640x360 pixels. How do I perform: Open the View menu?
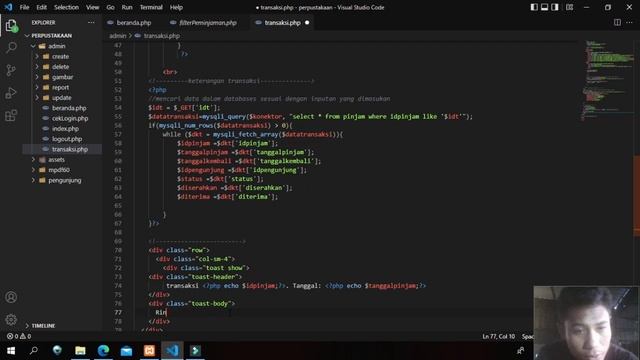point(92,7)
